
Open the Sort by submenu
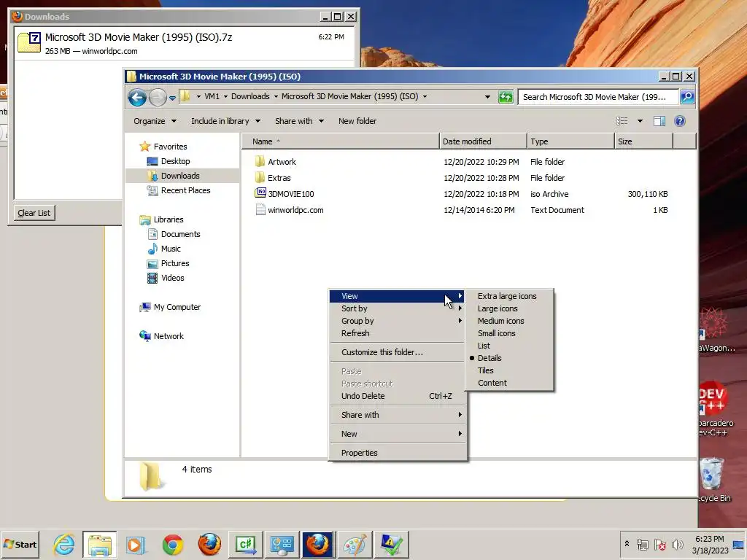398,308
